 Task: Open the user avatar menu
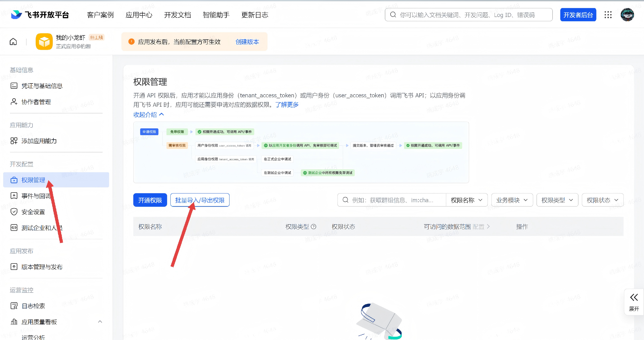click(x=627, y=15)
